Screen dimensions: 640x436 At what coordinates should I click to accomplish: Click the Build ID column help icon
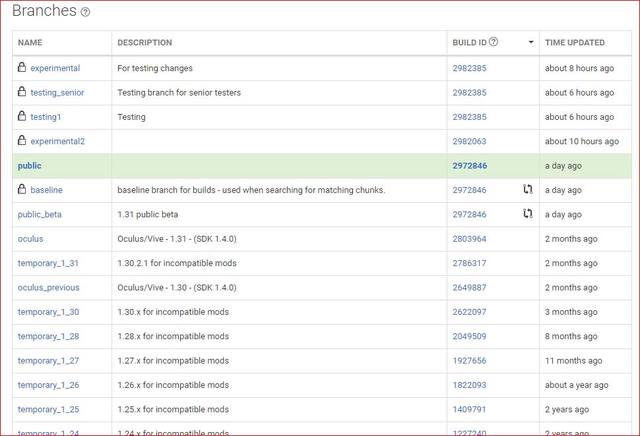(x=494, y=43)
